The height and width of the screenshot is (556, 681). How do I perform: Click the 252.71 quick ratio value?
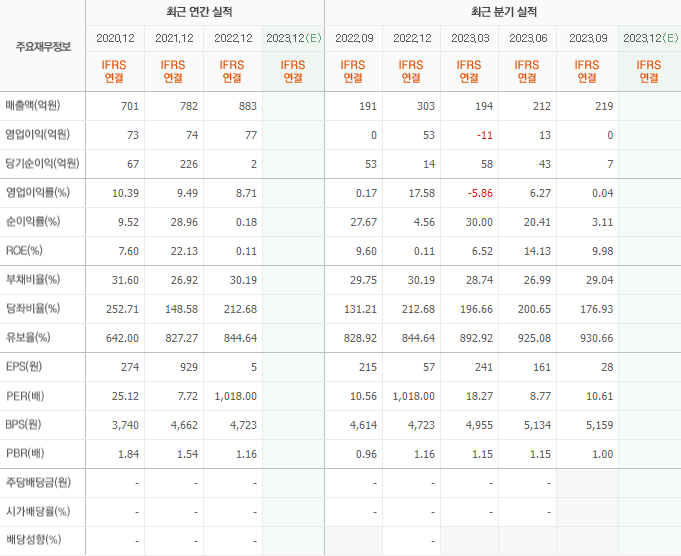(122, 309)
